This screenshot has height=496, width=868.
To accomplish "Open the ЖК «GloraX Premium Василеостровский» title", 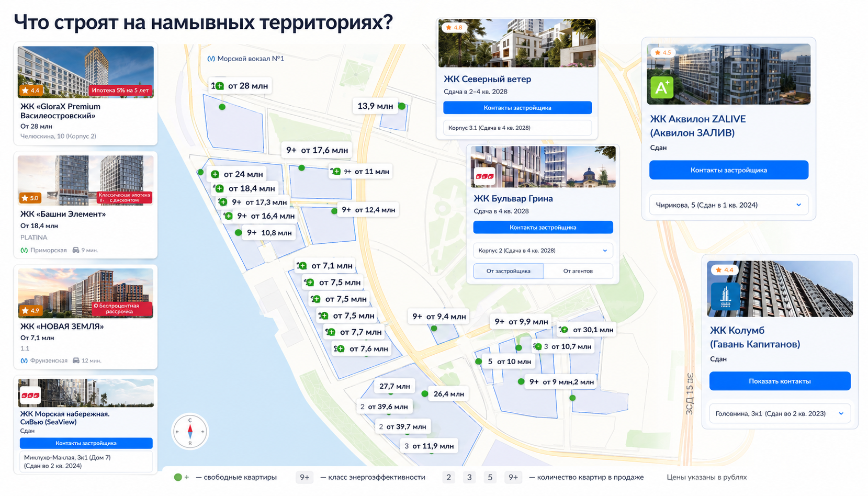I will pos(60,111).
